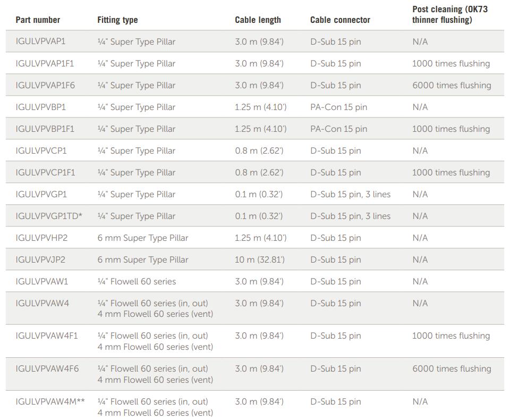Select part number IGULVPVAW1
The height and width of the screenshot is (420, 510).
(x=41, y=281)
